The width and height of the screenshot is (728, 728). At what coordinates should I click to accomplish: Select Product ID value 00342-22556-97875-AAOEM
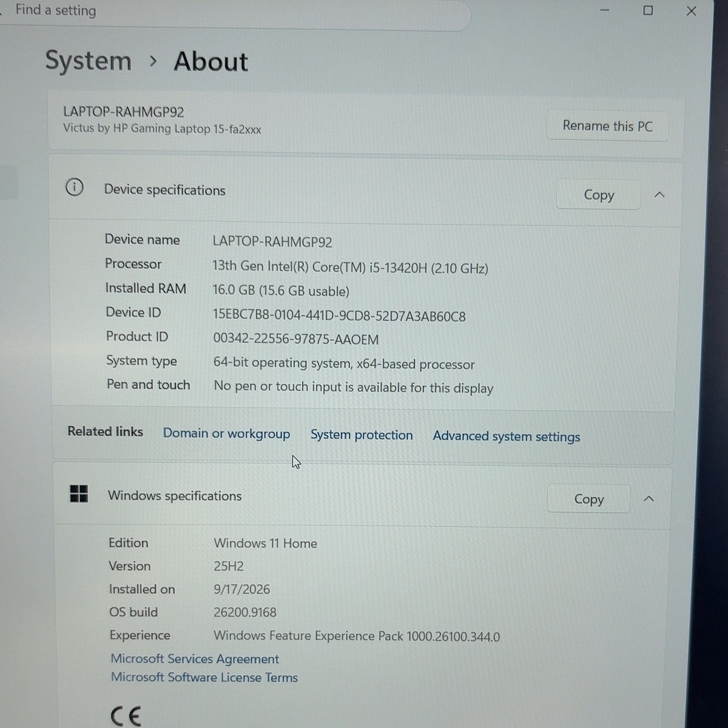[296, 339]
